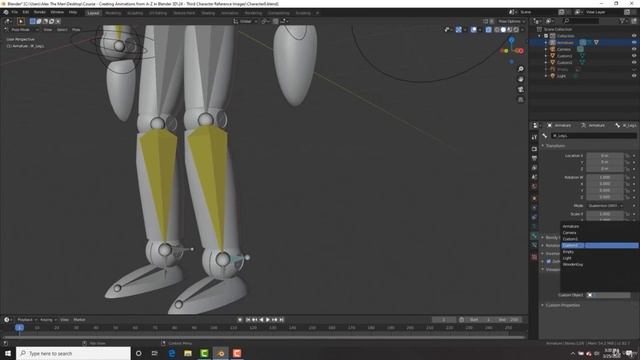Click the Z axis on navigation gizmo
This screenshot has width=640, height=360.
point(511,40)
